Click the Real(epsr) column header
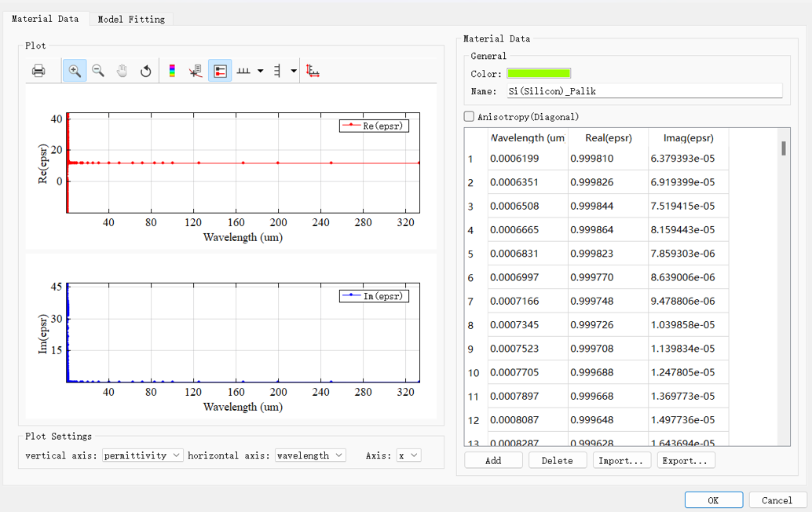 point(608,137)
